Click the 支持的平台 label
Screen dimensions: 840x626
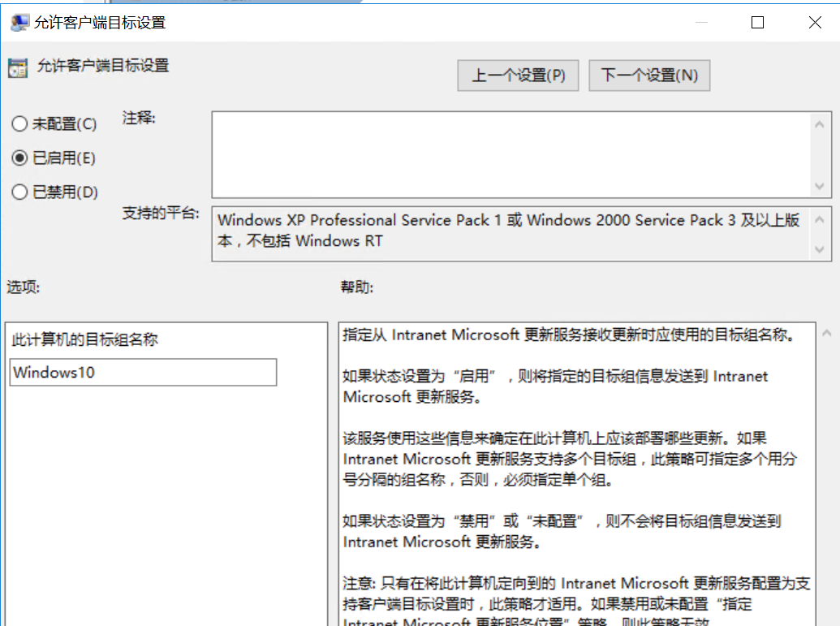(161, 214)
